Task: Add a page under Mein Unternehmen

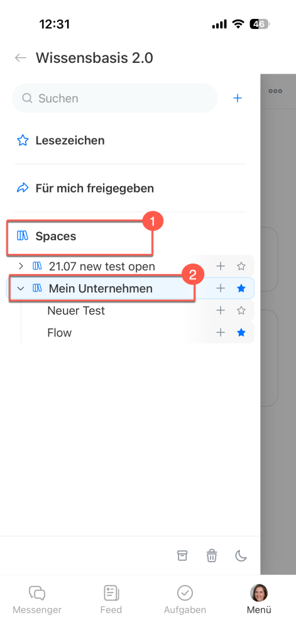Action: [x=221, y=288]
